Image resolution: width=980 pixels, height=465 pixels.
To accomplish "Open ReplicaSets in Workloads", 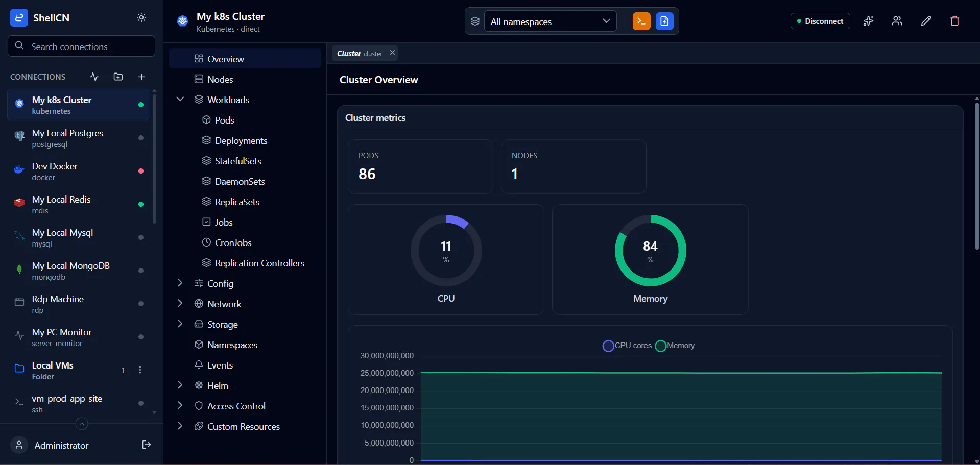I will pyautogui.click(x=245, y=202).
